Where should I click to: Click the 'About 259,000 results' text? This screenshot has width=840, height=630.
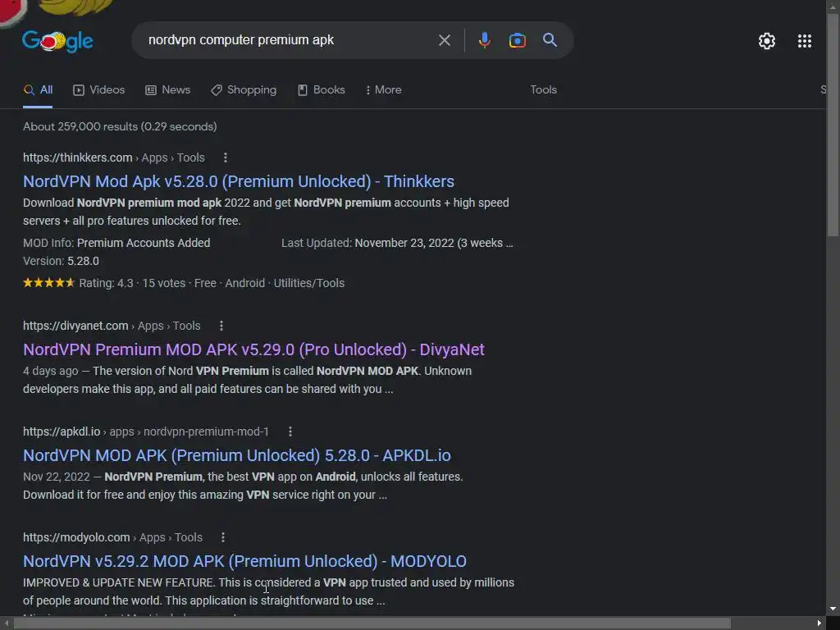coord(120,126)
